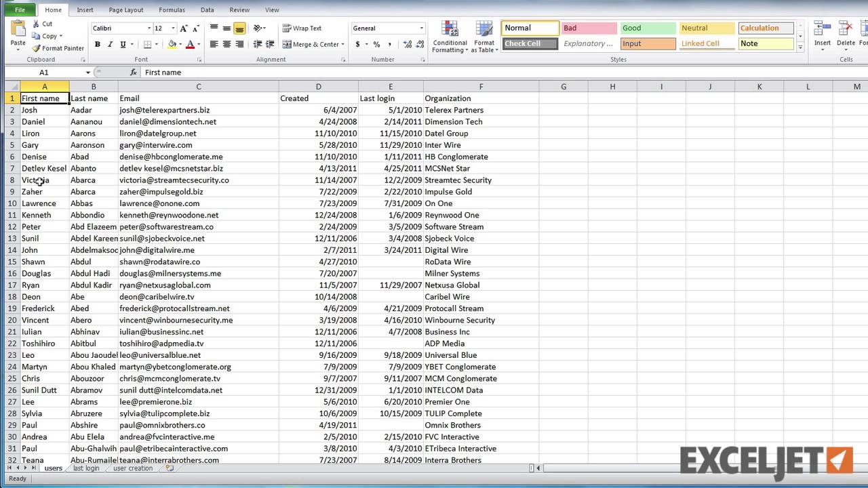
Task: Apply Percent Style format
Action: coord(376,44)
